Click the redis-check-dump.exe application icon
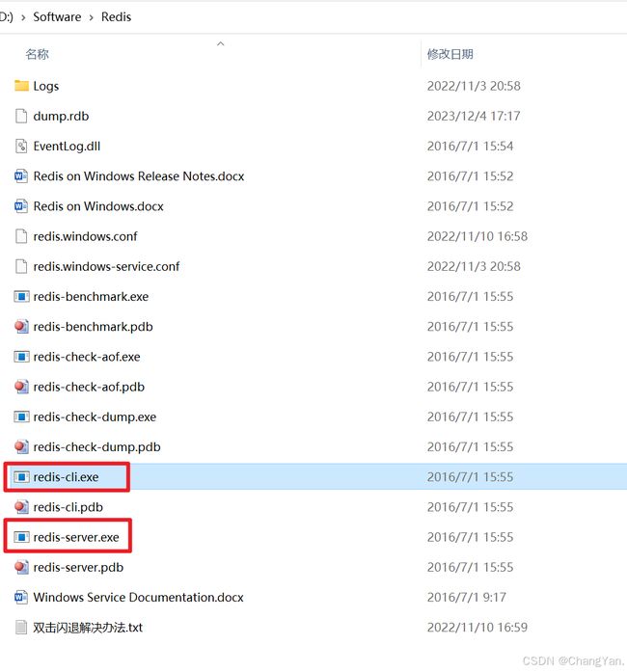This screenshot has width=627, height=672. 21,417
